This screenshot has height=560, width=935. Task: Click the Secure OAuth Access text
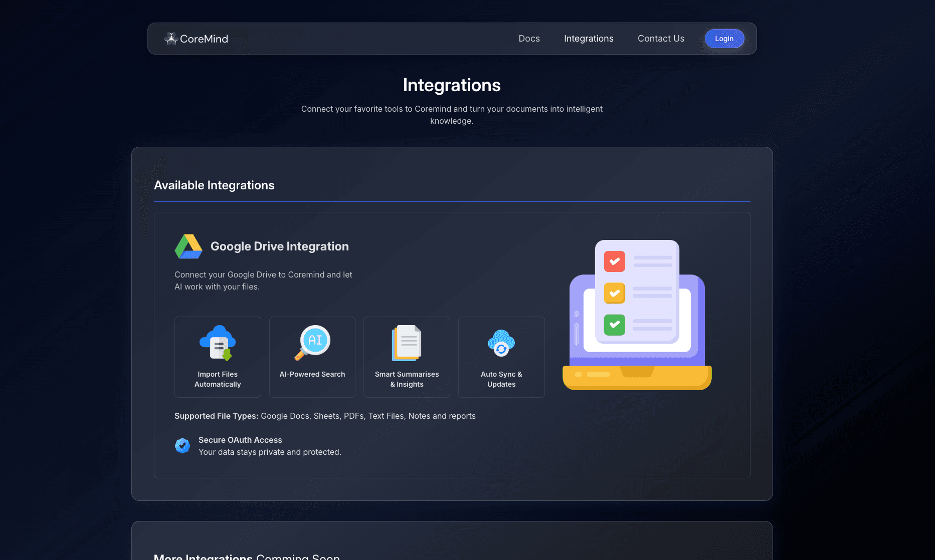(240, 440)
